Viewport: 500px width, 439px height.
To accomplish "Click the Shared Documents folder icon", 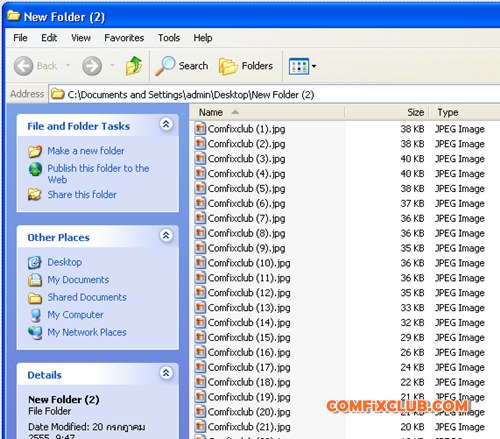I will click(35, 298).
